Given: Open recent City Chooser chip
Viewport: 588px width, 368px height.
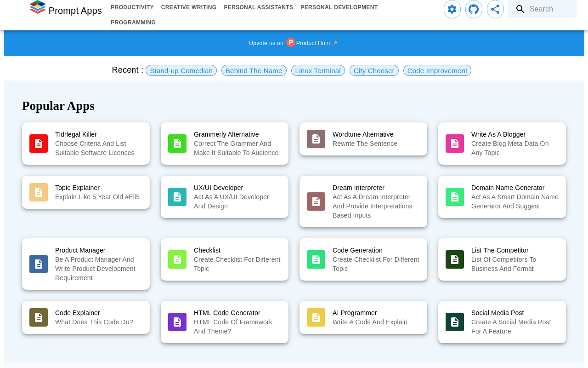Looking at the screenshot, I should tap(374, 70).
